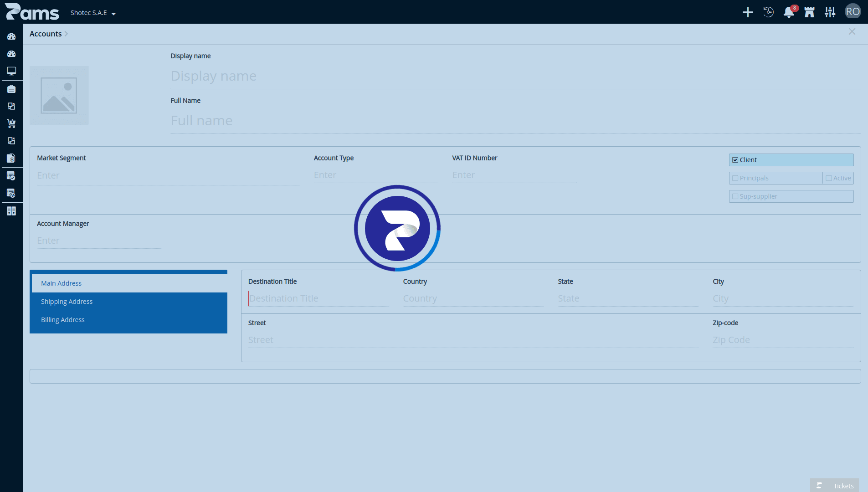Screen dimensions: 868x492
Task: Open the notifications bell with red badge
Action: click(x=789, y=12)
